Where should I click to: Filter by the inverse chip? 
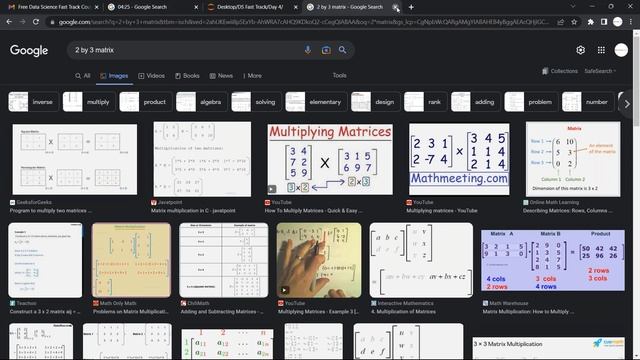[x=33, y=102]
